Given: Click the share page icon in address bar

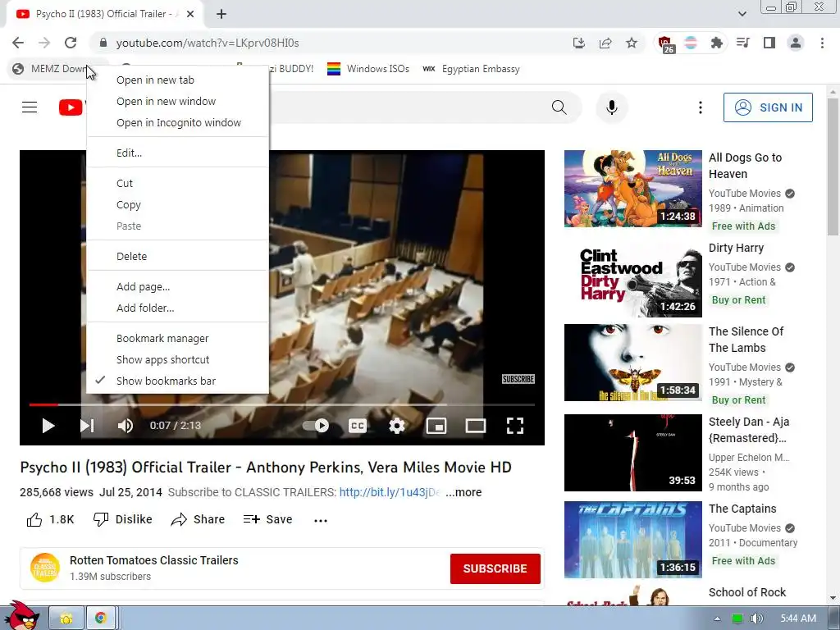Looking at the screenshot, I should coord(605,43).
